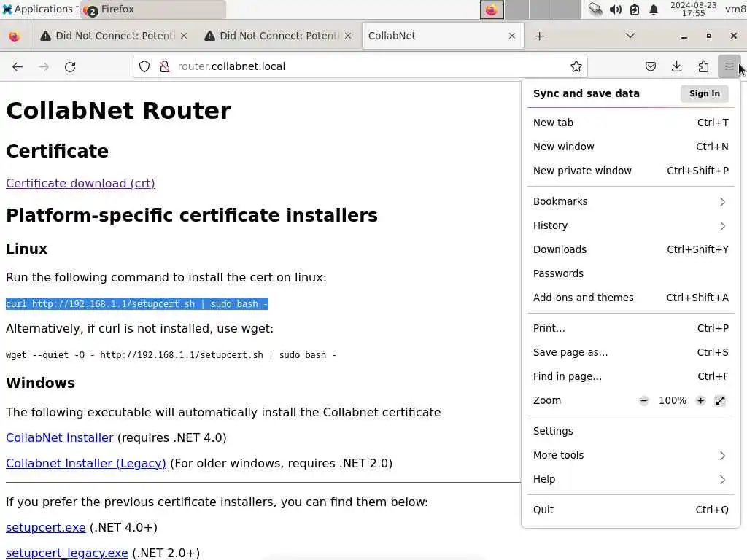Open the downloads toolbar icon

[676, 66]
